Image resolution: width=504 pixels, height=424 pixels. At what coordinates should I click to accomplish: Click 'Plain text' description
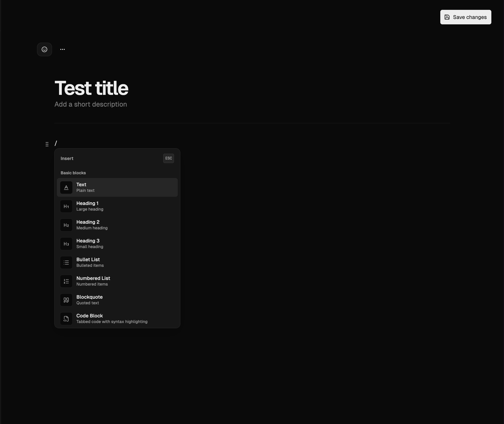pos(85,191)
